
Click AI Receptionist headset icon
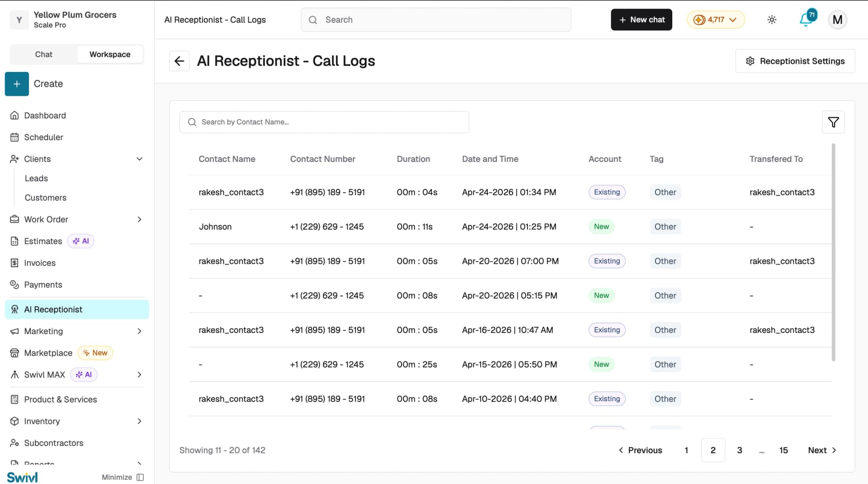[14, 309]
